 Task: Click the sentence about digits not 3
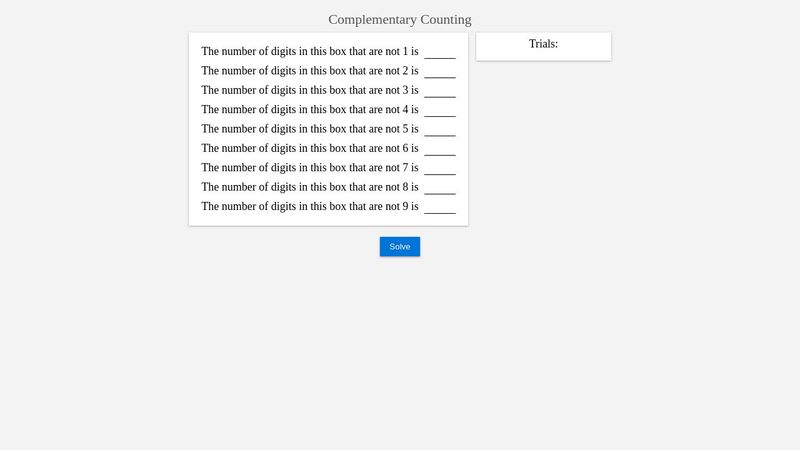point(309,91)
